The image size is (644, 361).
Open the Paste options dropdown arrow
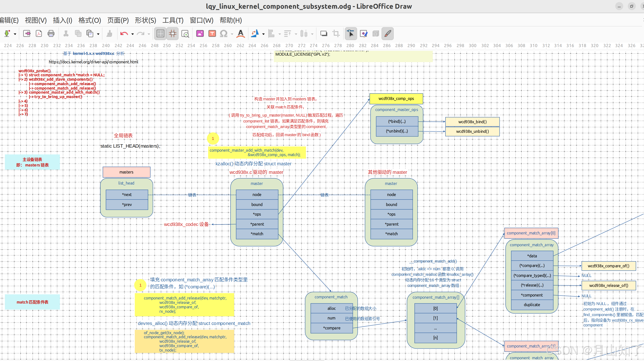[x=98, y=34]
